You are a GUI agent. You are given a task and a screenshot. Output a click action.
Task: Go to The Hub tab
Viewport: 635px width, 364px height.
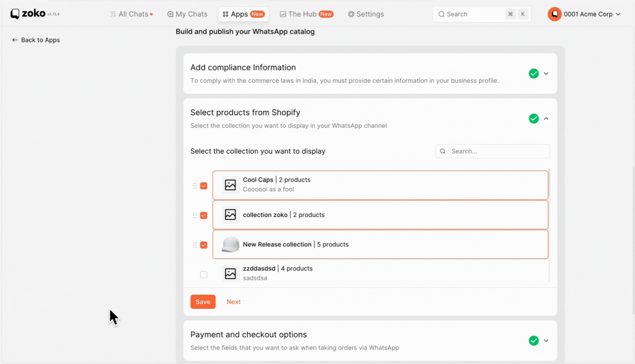coord(306,14)
